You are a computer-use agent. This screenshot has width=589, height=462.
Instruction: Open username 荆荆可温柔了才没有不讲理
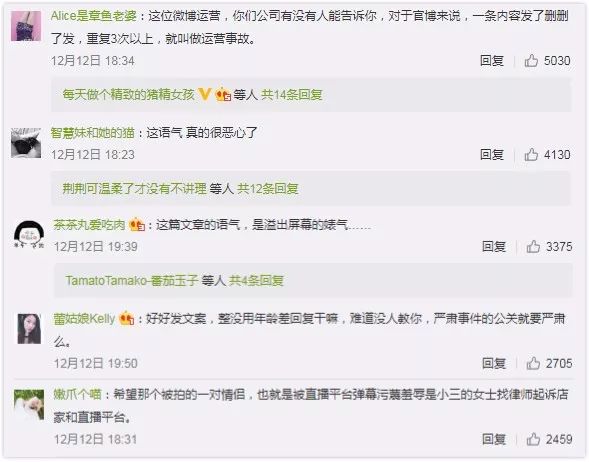[x=134, y=189]
